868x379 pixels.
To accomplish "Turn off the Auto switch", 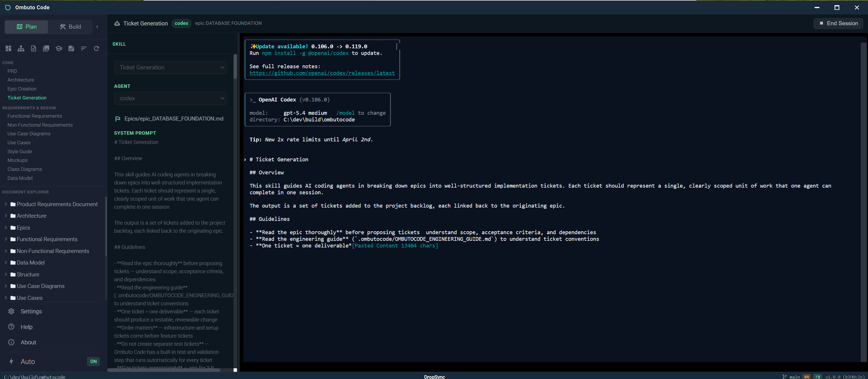I will (93, 361).
